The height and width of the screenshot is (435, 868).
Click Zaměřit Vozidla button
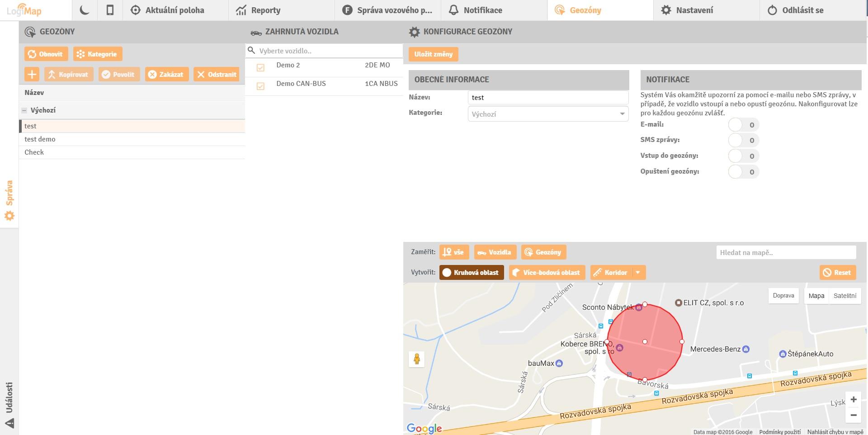click(495, 252)
